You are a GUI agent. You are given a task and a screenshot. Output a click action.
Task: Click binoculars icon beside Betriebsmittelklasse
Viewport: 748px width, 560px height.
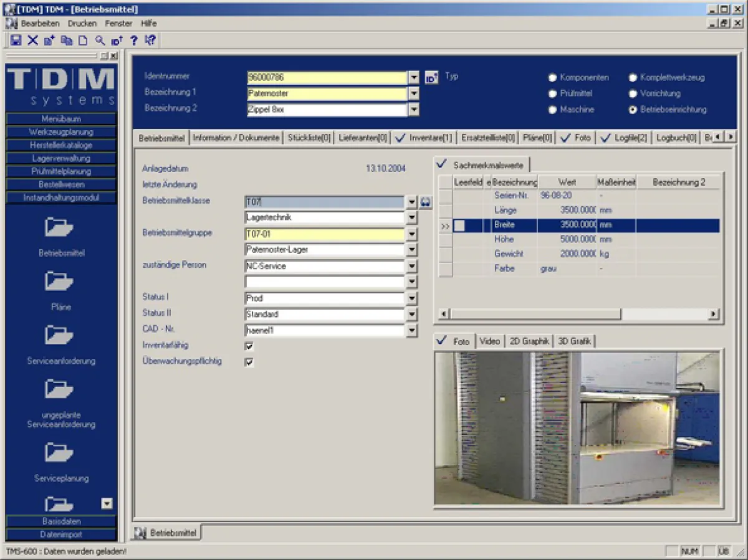coord(426,202)
